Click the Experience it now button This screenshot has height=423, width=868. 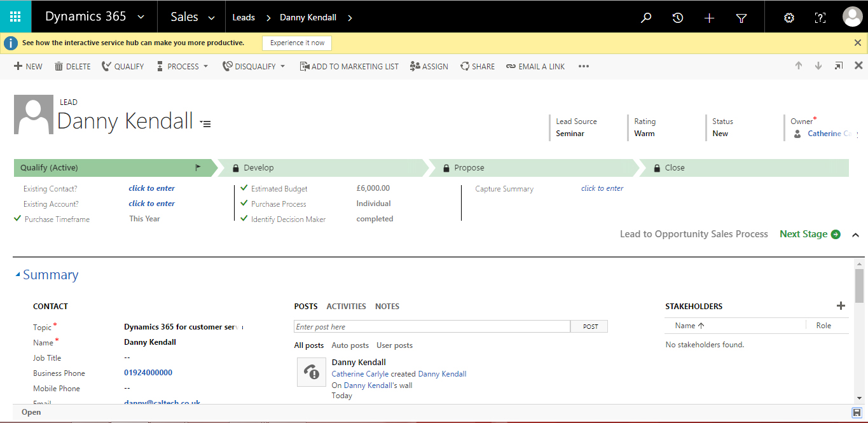pyautogui.click(x=297, y=43)
